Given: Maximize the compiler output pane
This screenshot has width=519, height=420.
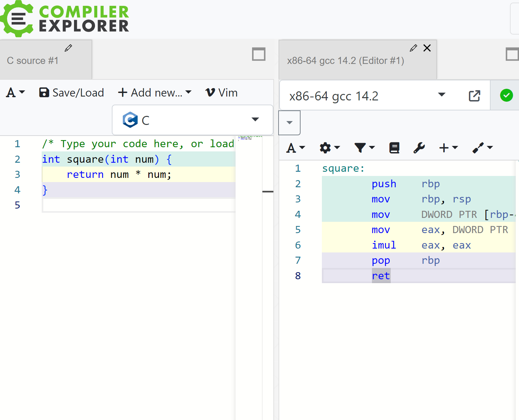Looking at the screenshot, I should coord(512,54).
